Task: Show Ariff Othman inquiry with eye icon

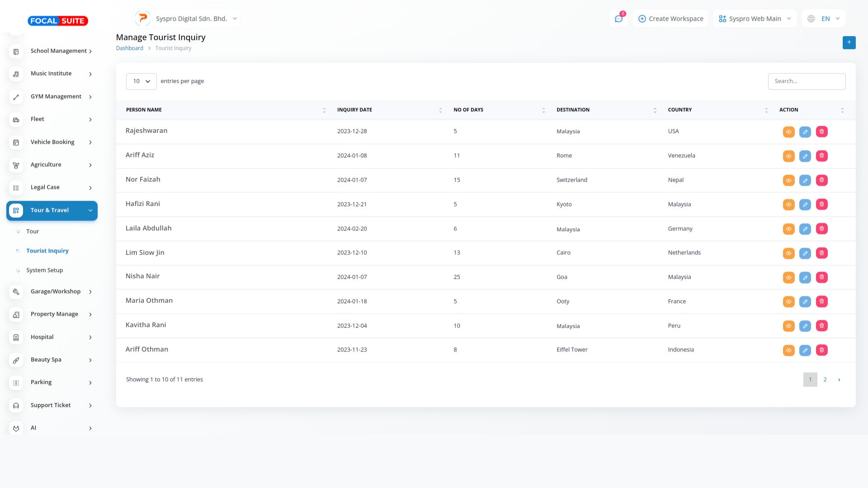Action: 788,350
